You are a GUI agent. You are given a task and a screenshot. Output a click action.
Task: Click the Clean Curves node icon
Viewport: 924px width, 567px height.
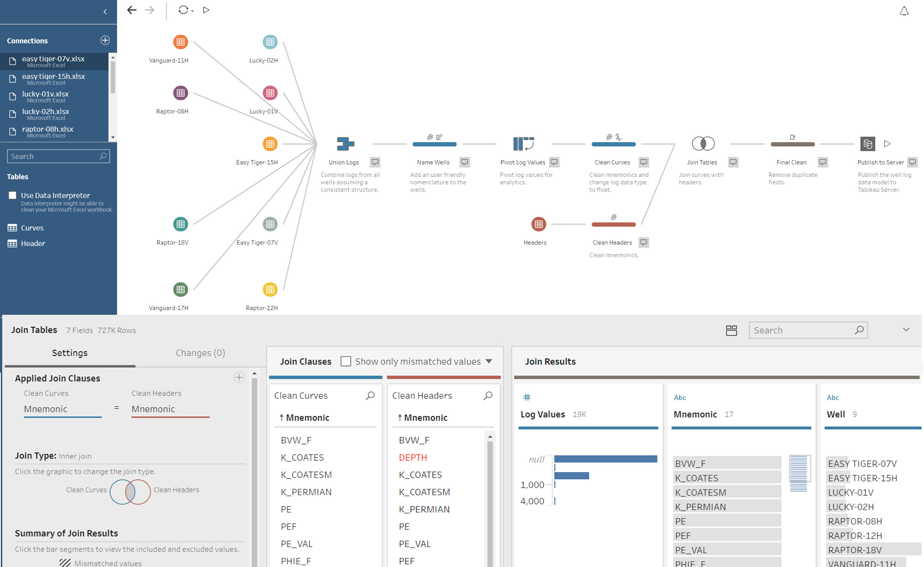[613, 144]
